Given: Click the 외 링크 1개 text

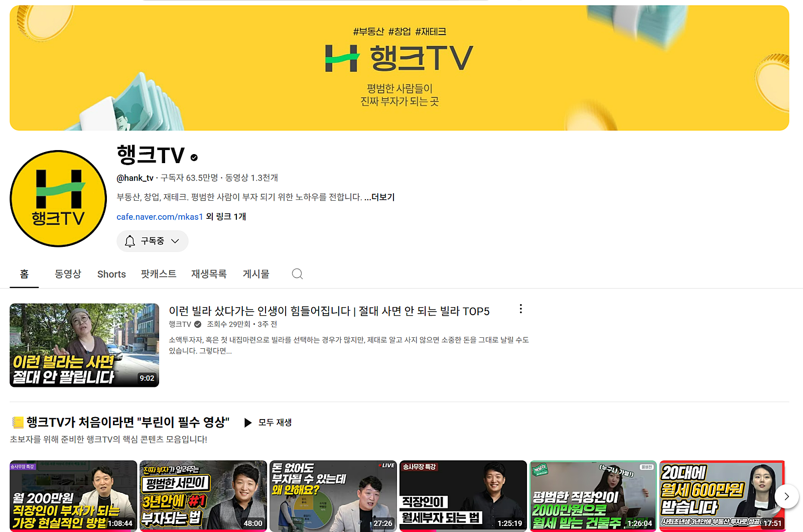Looking at the screenshot, I should [226, 217].
